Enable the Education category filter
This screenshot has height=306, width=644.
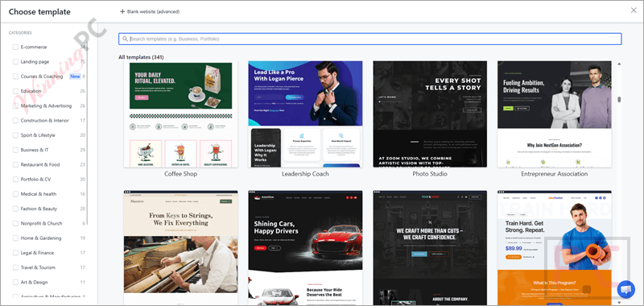pos(15,91)
